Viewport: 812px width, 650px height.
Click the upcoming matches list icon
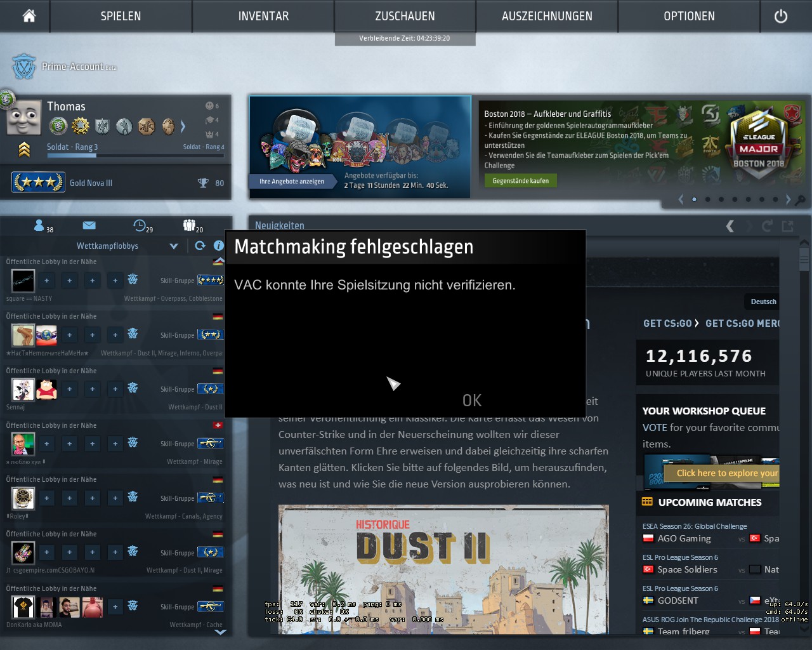point(647,502)
